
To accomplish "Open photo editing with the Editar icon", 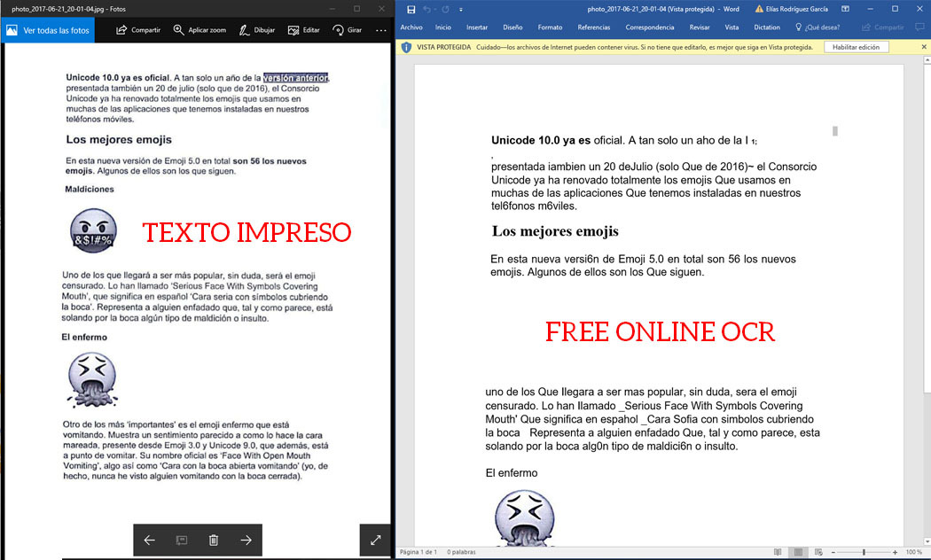I will 302,29.
